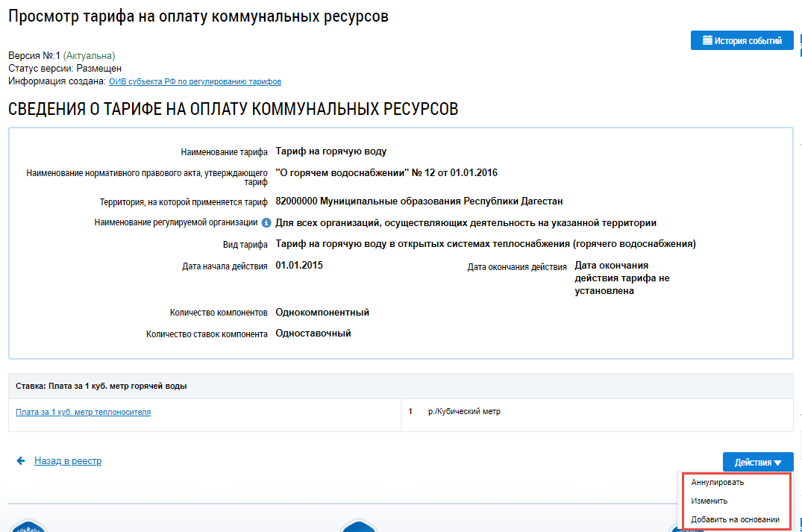Open the История событий event history
The width and height of the screenshot is (802, 532).
[x=742, y=40]
